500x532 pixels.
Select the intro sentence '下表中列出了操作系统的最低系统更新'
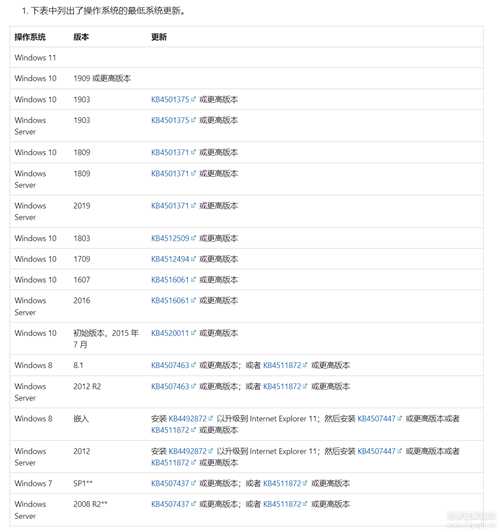108,11
